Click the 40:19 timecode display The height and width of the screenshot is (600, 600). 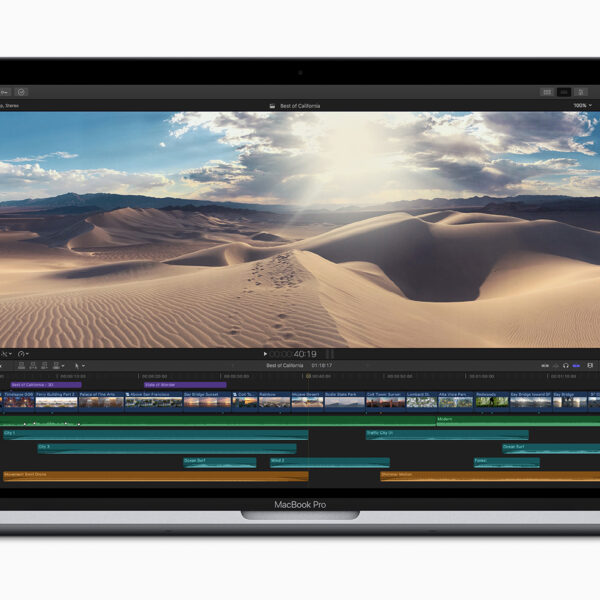(x=293, y=354)
